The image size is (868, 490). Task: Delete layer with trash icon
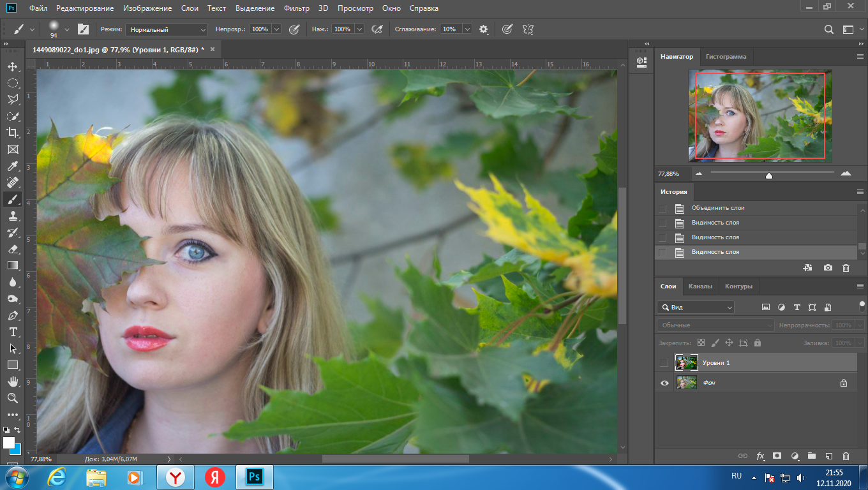(846, 456)
